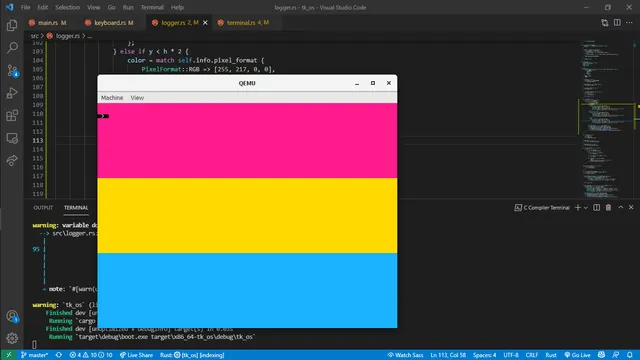
Task: Open the Edit menu
Action: (x=42, y=7)
